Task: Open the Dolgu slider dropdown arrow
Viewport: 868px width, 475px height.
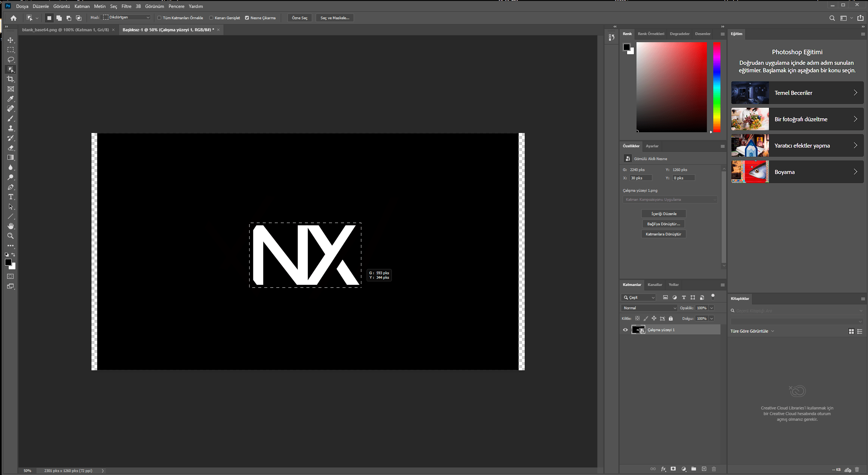Action: [x=711, y=319]
